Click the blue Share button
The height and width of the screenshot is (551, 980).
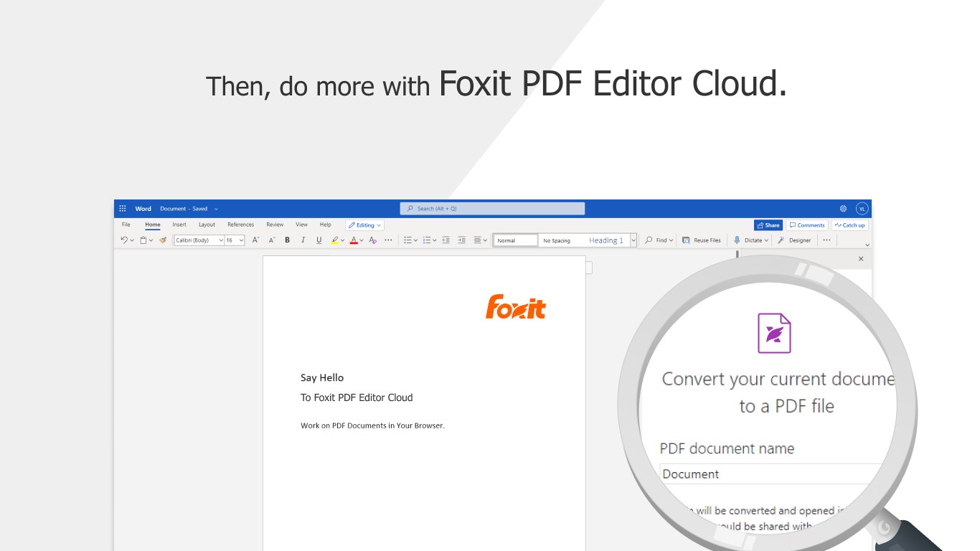[768, 225]
